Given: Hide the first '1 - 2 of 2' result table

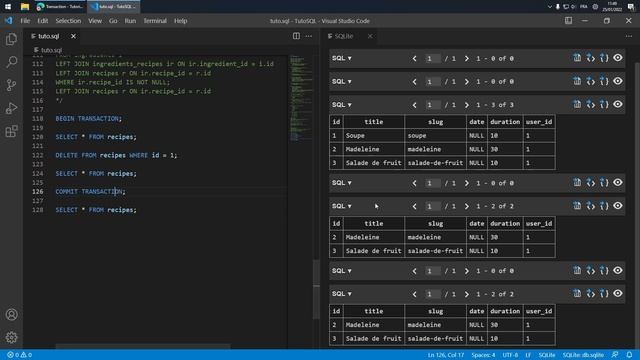Looking at the screenshot, I should coord(618,206).
